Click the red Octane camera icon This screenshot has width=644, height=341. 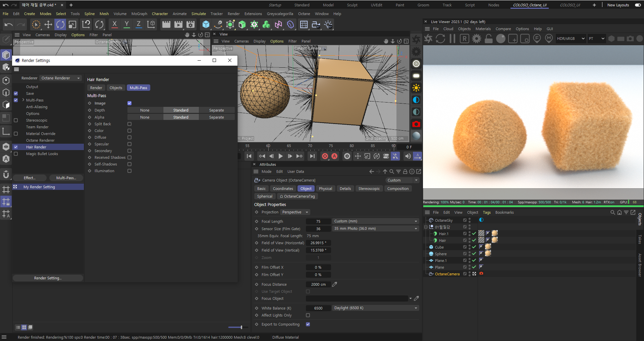pyautogui.click(x=416, y=124)
